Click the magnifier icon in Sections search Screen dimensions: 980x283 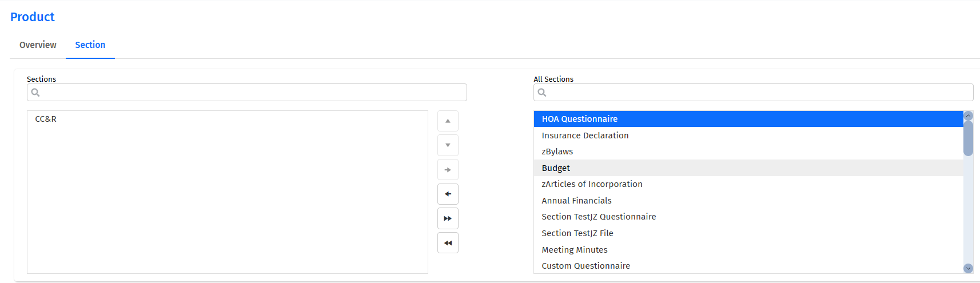point(35,93)
